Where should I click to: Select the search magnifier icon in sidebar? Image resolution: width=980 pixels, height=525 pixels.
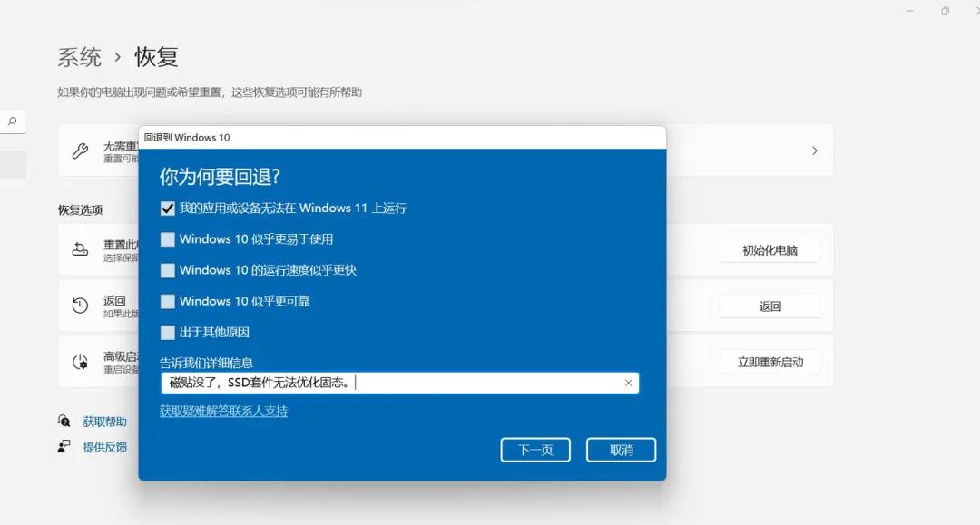pyautogui.click(x=13, y=121)
